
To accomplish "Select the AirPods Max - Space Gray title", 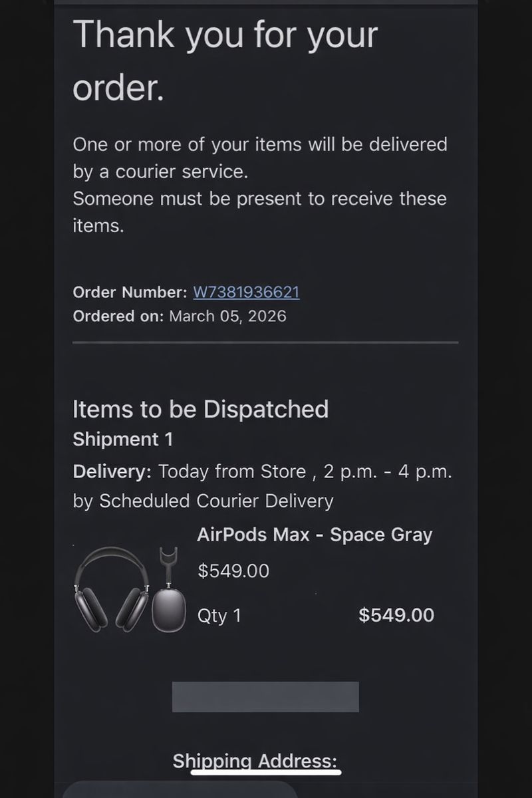I will pyautogui.click(x=315, y=535).
